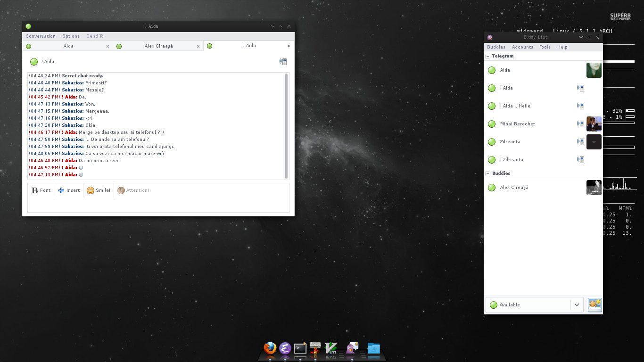Viewport: 644px width, 362px height.
Task: Click the Pidgin dock icon
Action: [x=352, y=348]
